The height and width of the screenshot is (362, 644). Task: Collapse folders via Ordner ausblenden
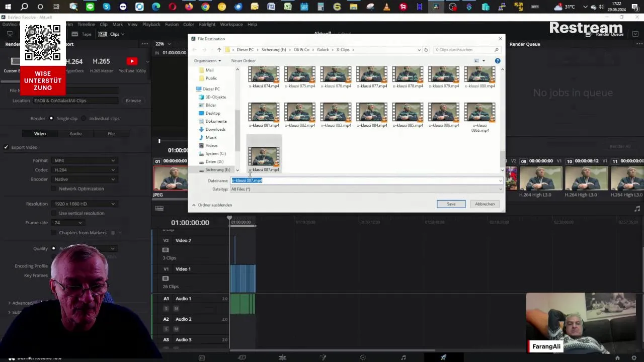click(x=212, y=205)
